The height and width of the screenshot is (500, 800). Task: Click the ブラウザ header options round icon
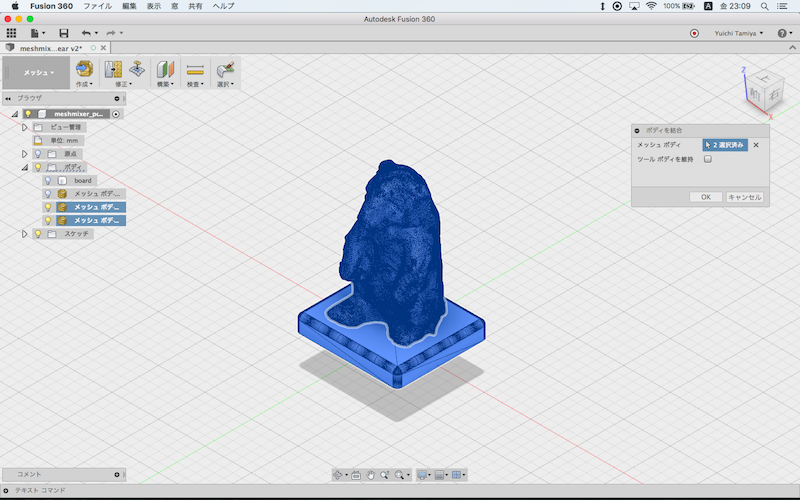[117, 98]
